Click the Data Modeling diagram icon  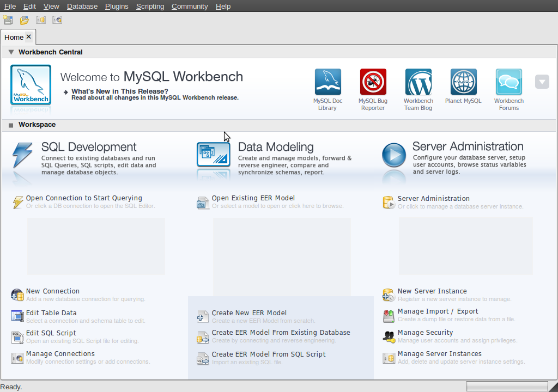point(214,155)
